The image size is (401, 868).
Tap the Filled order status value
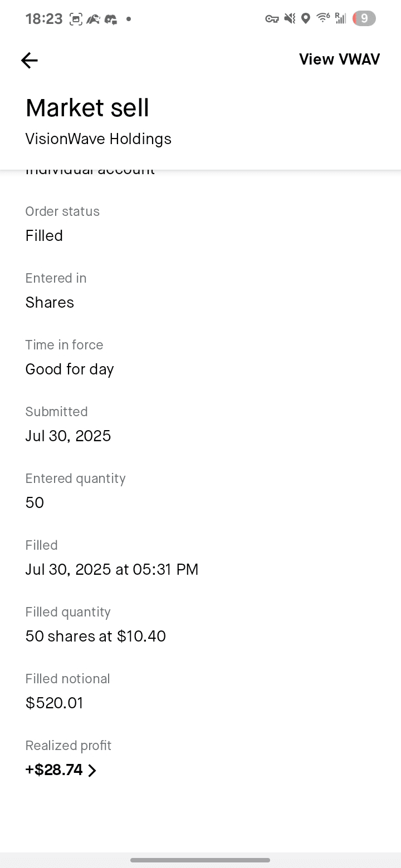pos(44,236)
